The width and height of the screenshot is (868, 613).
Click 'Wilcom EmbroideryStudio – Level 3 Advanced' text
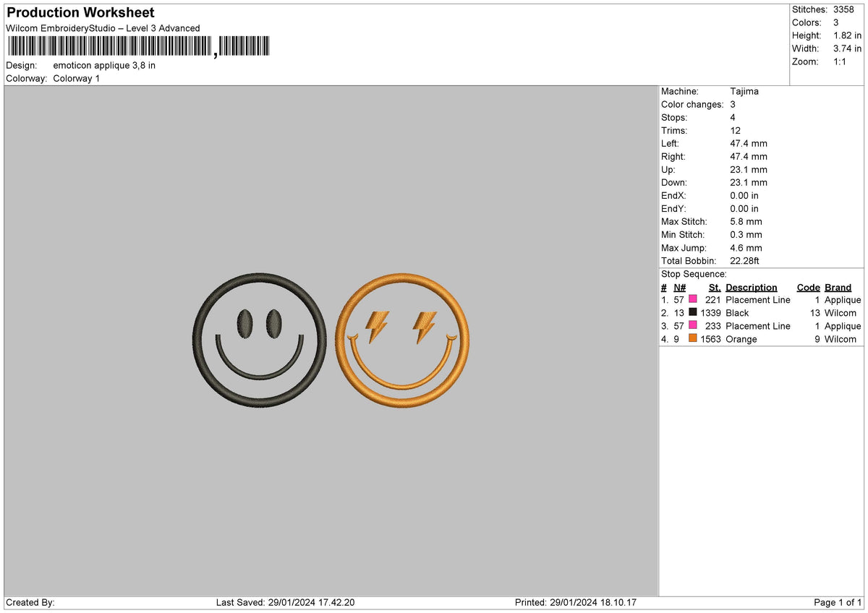[103, 28]
